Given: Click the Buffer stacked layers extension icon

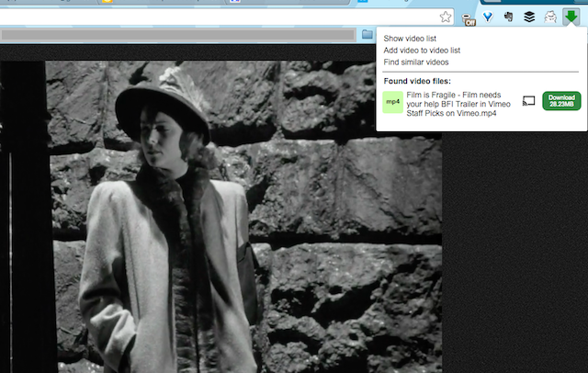Looking at the screenshot, I should coord(529,17).
